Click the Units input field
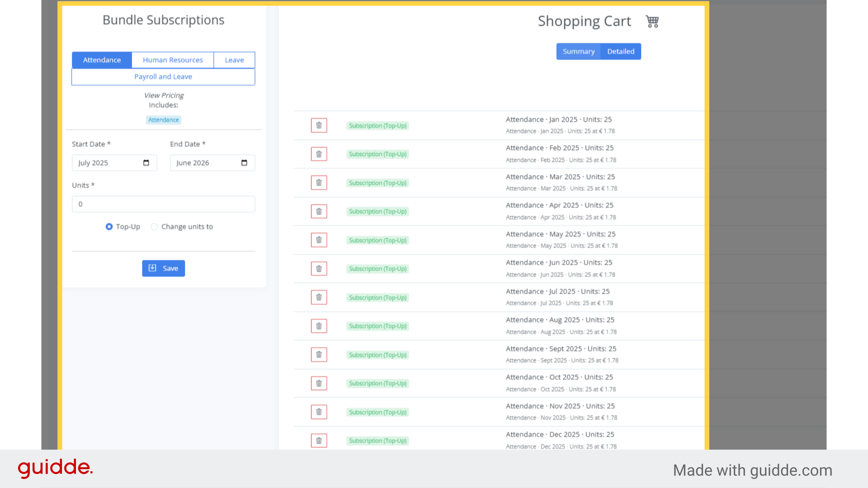868x488 pixels. coord(163,204)
